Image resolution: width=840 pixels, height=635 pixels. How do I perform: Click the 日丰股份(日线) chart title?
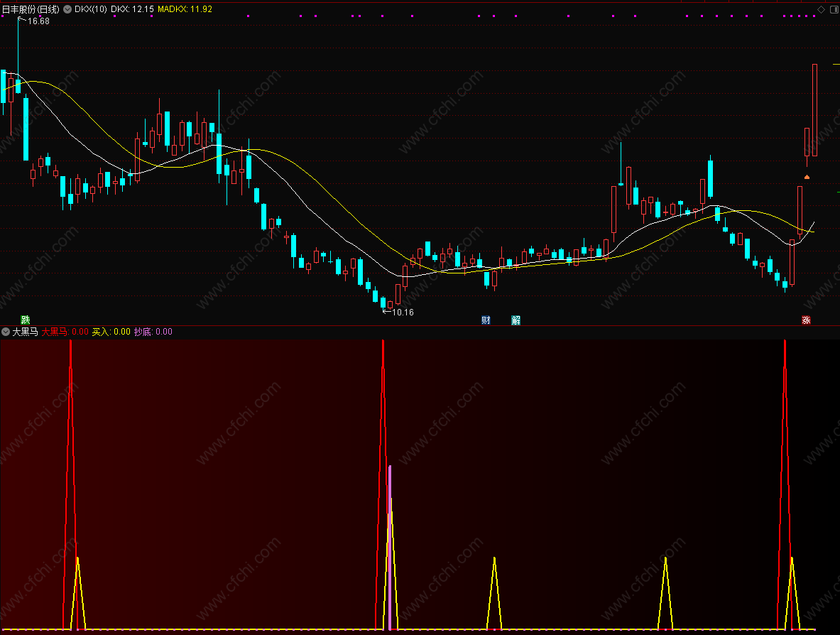(x=31, y=9)
